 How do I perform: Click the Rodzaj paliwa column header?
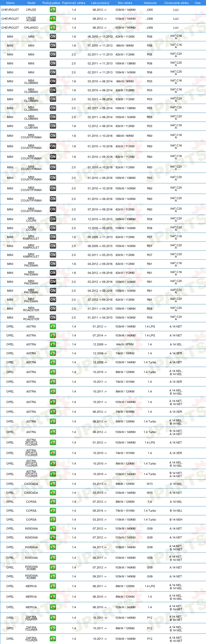[51, 3]
